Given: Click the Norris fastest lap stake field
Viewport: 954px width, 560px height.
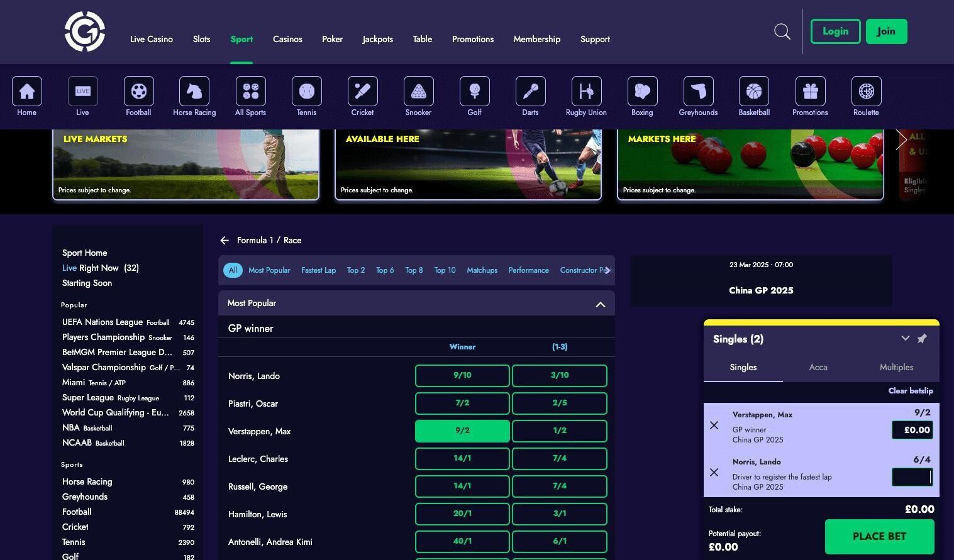Looking at the screenshot, I should 912,477.
